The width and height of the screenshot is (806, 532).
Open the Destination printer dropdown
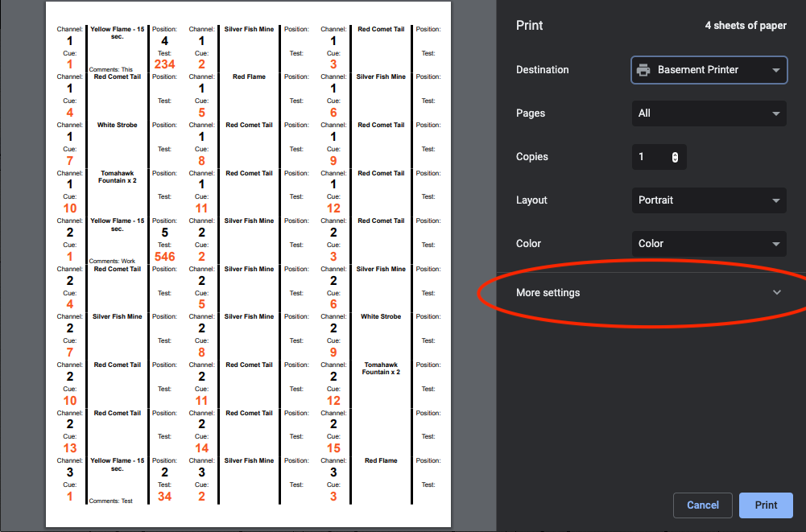(x=709, y=70)
